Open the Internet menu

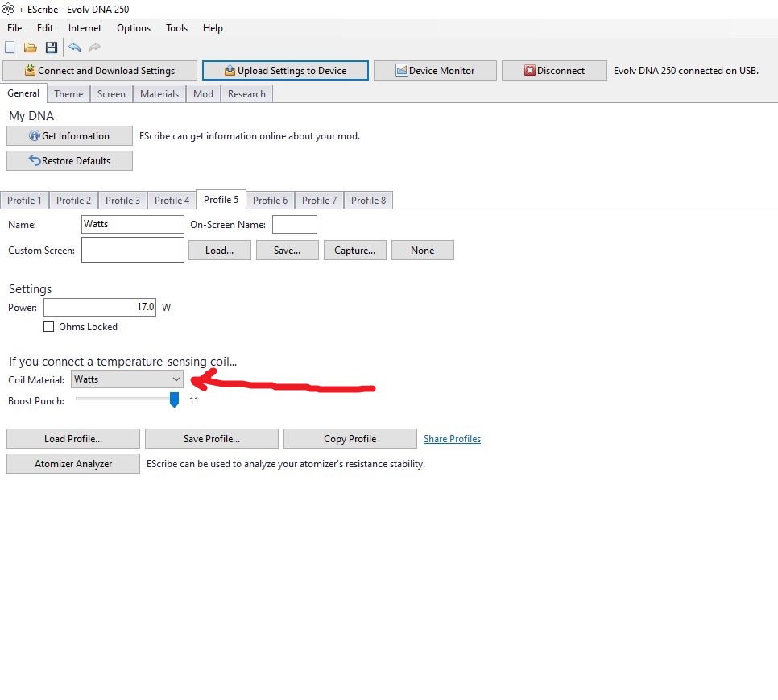[x=85, y=28]
